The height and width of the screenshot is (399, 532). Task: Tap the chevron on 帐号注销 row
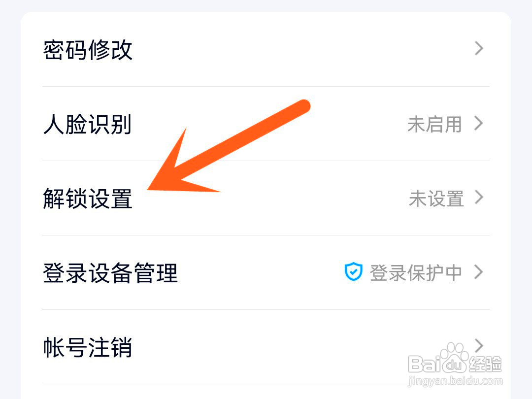coord(479,346)
